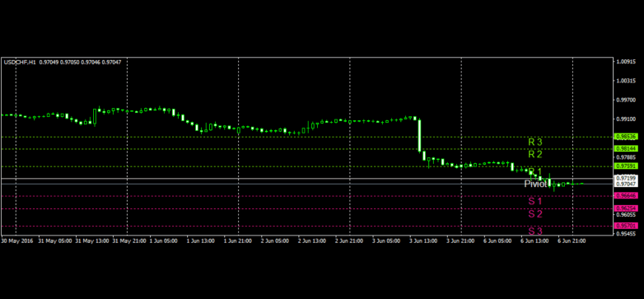Screen dimensions: 644x299
Task: Click the 31 May 21:00 time label
Action: click(129, 241)
